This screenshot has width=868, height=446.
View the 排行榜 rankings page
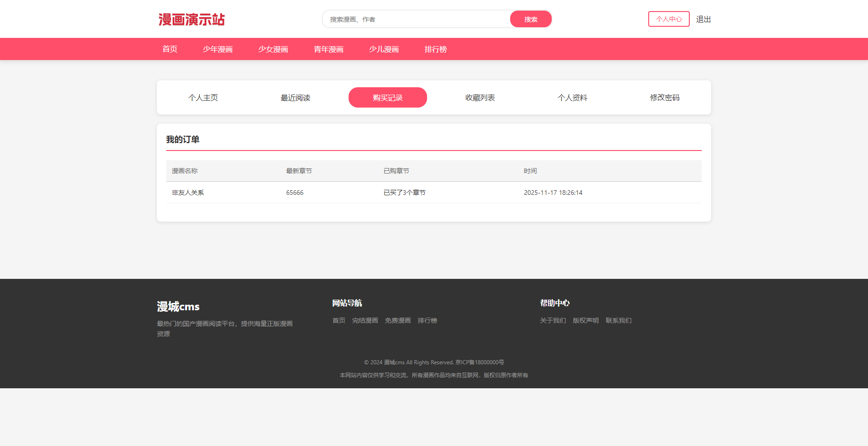pos(435,49)
